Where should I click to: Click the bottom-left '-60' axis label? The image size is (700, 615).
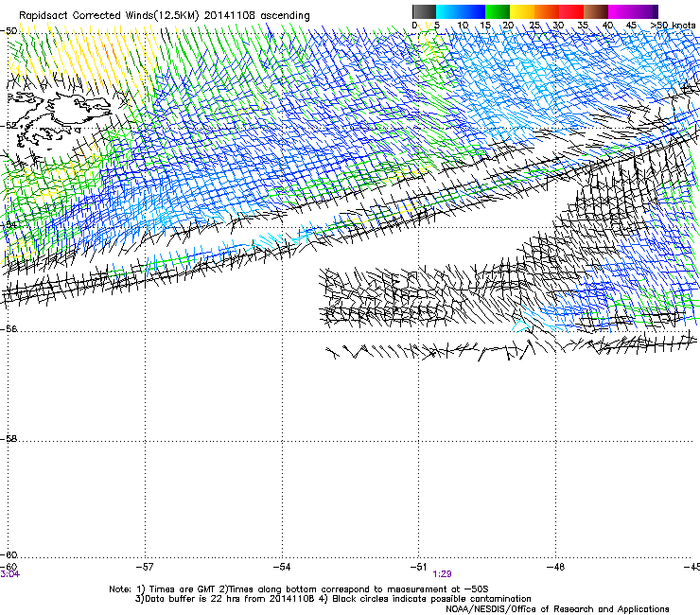point(9,567)
